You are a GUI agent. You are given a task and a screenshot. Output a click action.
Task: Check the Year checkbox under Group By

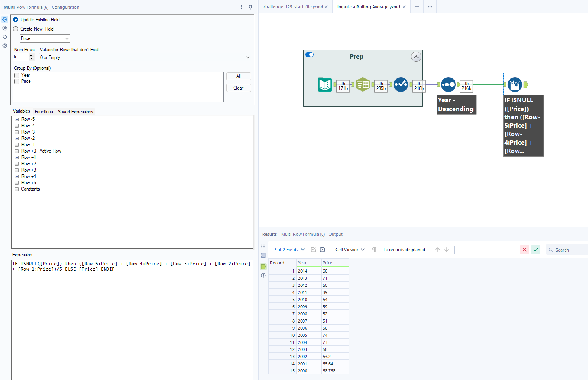[17, 75]
